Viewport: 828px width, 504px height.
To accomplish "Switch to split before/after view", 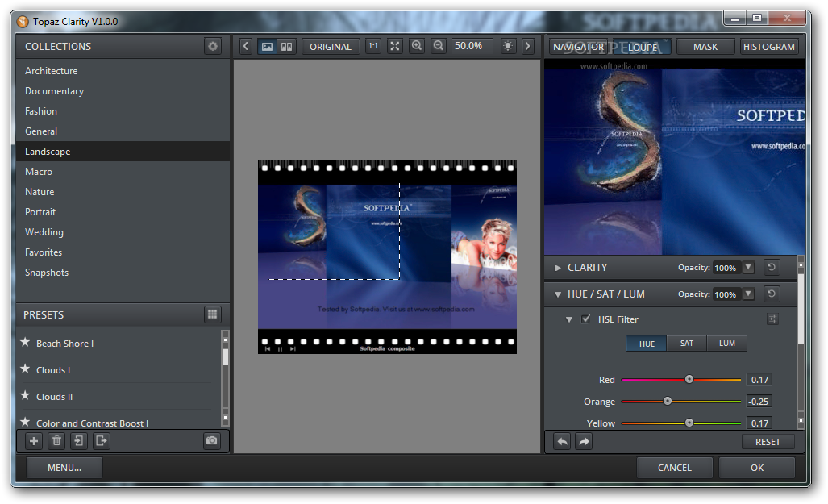I will [x=286, y=47].
